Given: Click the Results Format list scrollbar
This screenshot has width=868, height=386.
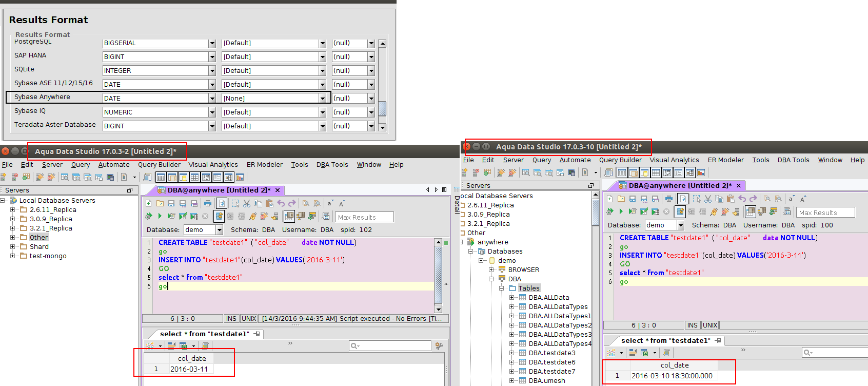Looking at the screenshot, I should coord(382,85).
